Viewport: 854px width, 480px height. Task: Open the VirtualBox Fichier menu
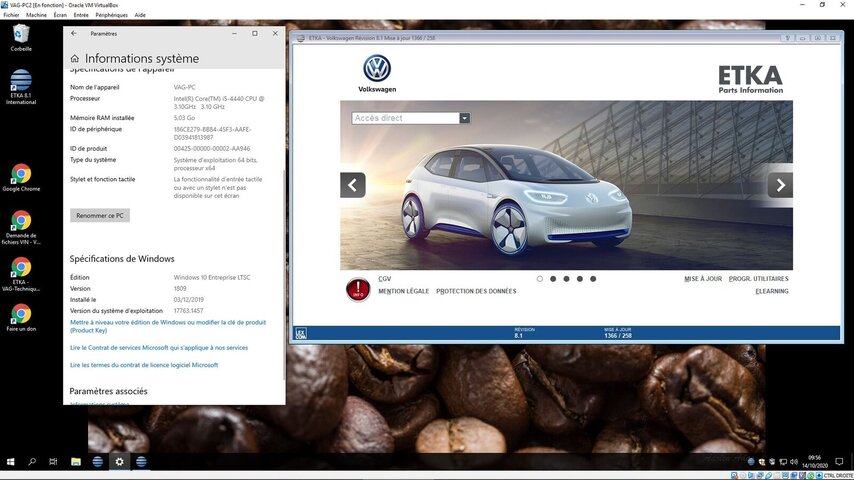11,15
